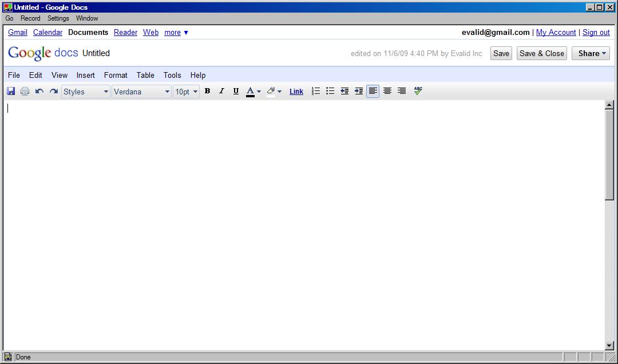This screenshot has height=364, width=618.
Task: Open the Go menu in browser
Action: (10, 18)
